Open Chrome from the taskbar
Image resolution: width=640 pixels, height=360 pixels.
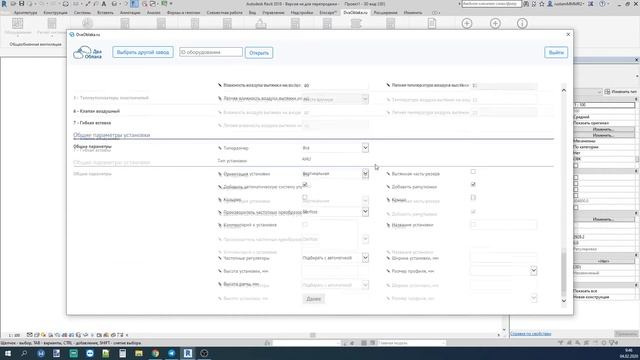[156, 353]
